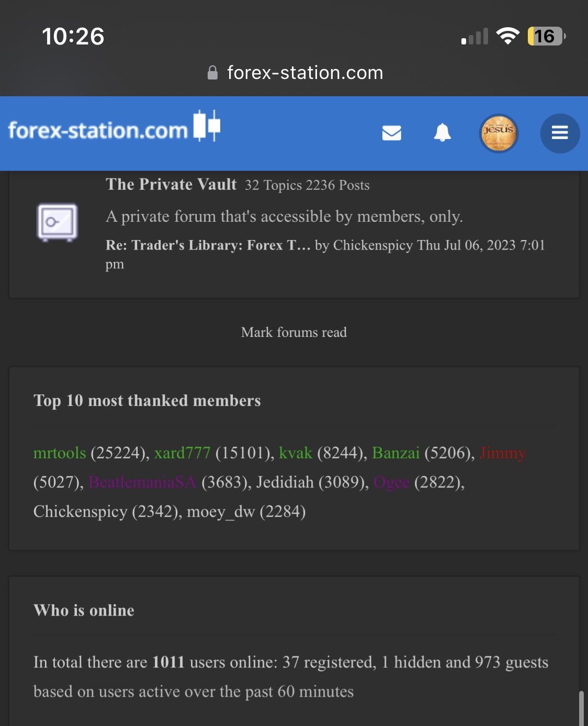Open the hamburger menu button
The height and width of the screenshot is (726, 588).
tap(560, 133)
